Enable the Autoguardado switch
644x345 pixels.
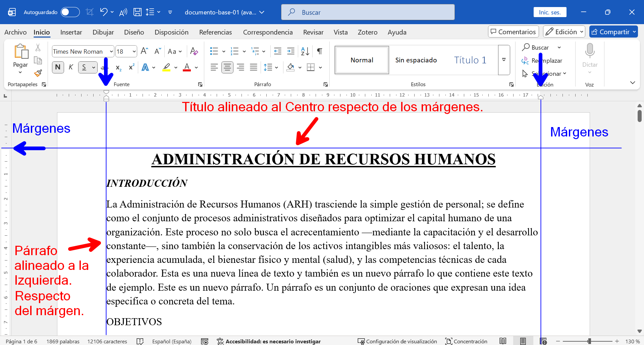click(70, 12)
